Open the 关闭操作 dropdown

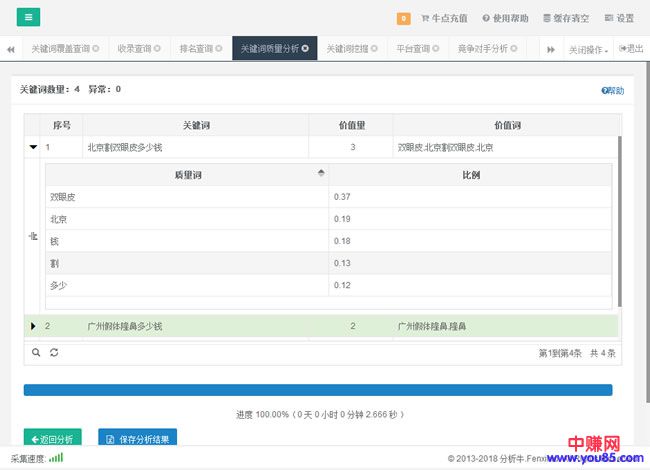[588, 49]
